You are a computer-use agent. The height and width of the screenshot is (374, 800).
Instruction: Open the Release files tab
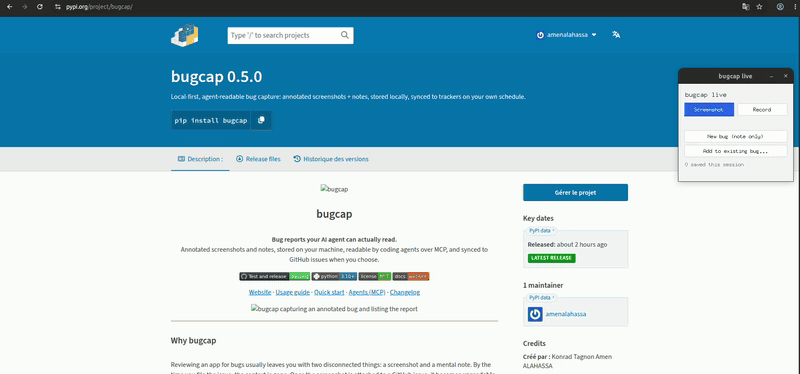point(258,159)
